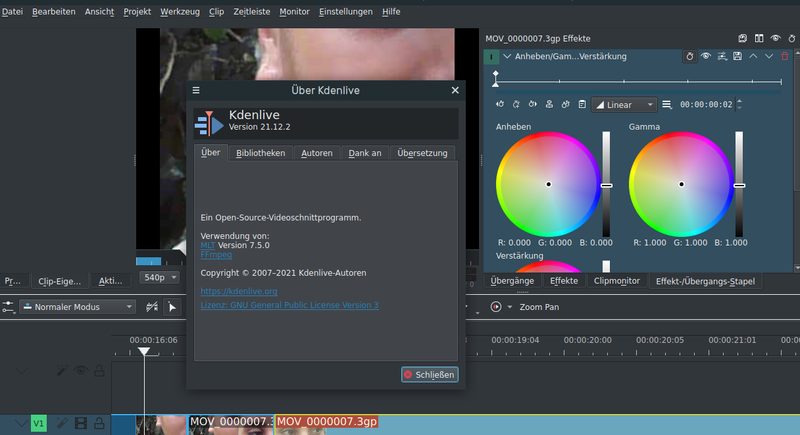Click the fifth keyframe toolbar icon
This screenshot has width=800, height=435.
[x=565, y=104]
